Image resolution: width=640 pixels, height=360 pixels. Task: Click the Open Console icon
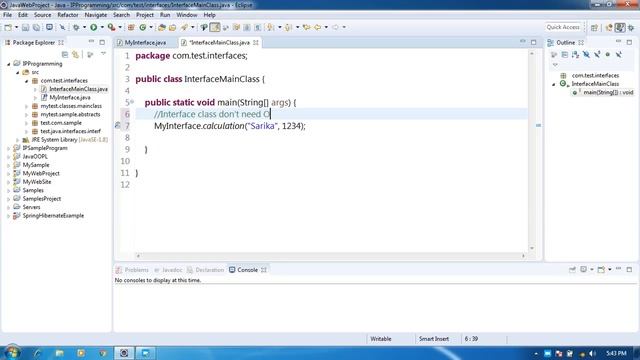[x=601, y=269]
